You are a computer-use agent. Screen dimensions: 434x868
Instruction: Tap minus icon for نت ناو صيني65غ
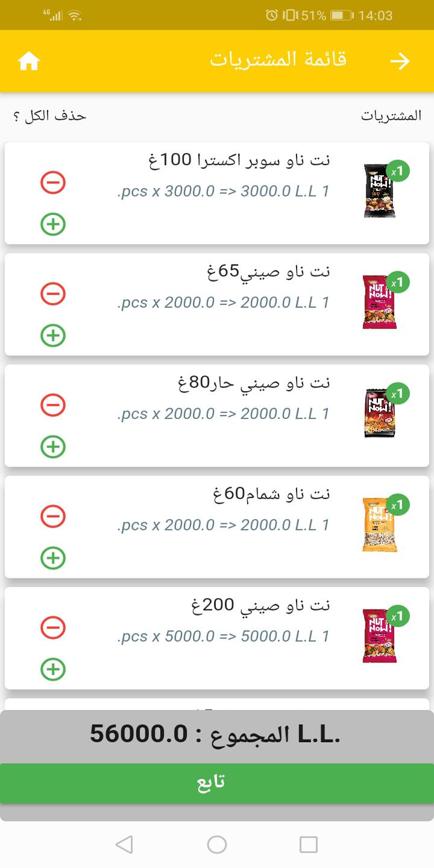click(x=53, y=294)
